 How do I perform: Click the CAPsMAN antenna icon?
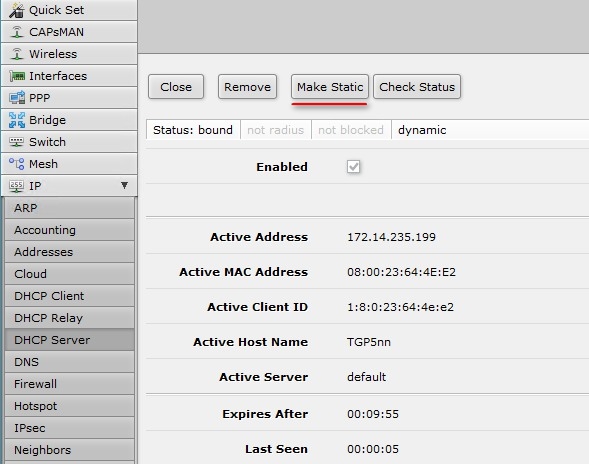tap(17, 32)
